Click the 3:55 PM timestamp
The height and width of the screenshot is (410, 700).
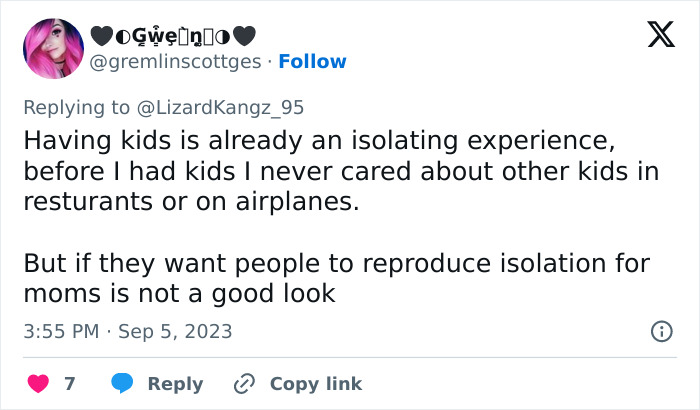coord(62,331)
